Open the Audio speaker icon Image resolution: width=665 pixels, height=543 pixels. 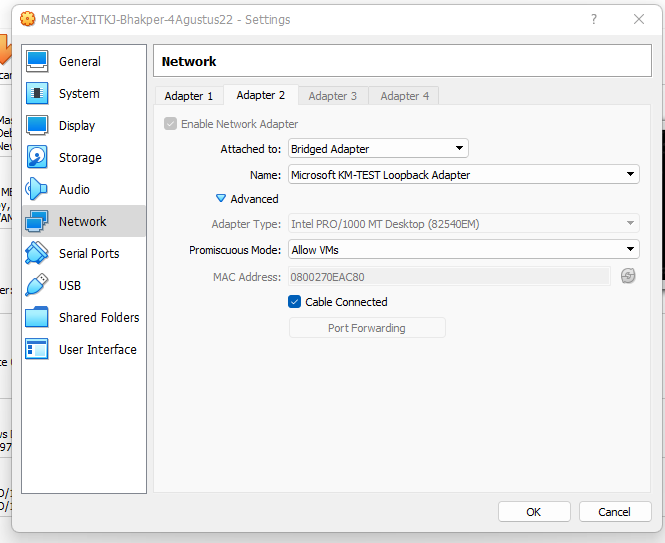tap(37, 189)
